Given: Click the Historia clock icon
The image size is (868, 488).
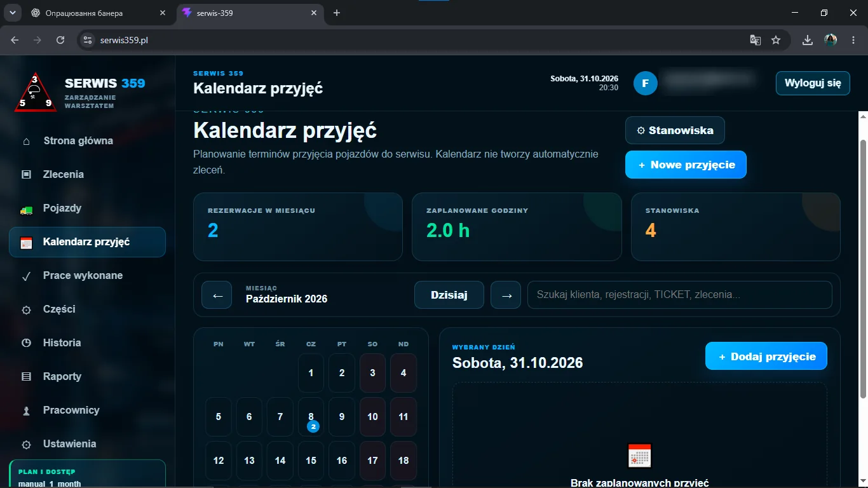Looking at the screenshot, I should click(26, 343).
